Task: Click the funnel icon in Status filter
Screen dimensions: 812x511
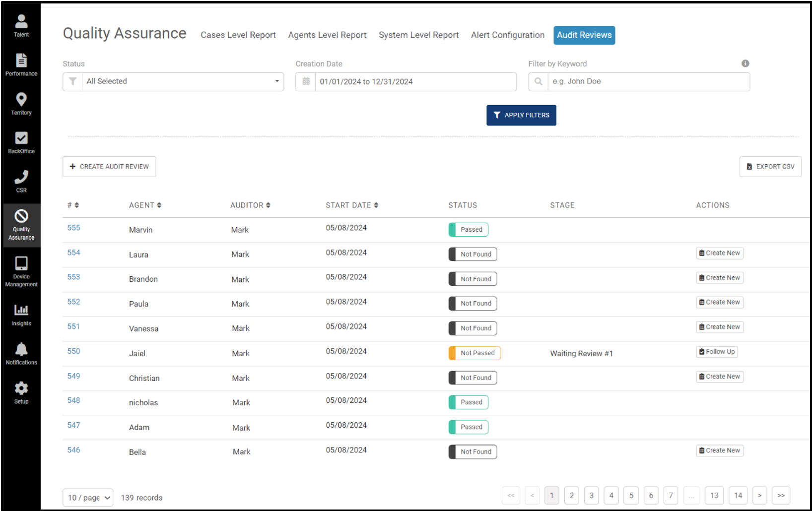Action: 72,81
